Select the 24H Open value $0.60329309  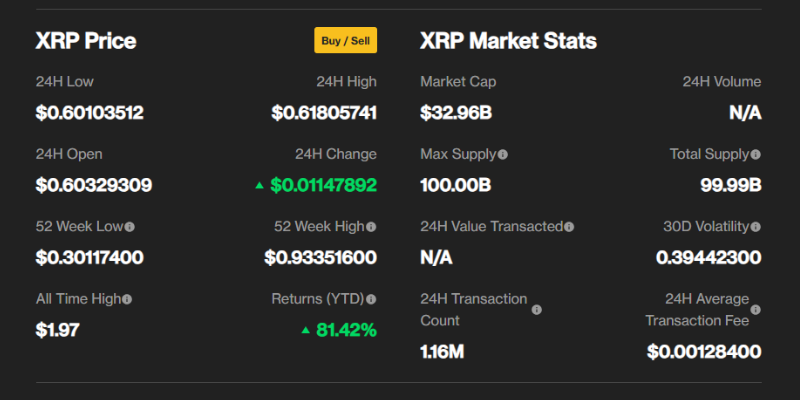click(x=94, y=185)
